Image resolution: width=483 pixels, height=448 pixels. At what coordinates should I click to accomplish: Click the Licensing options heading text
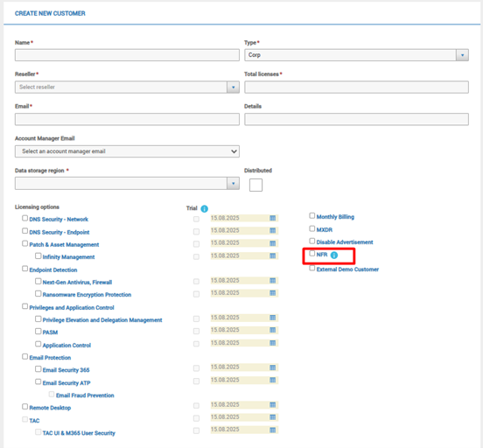[37, 207]
